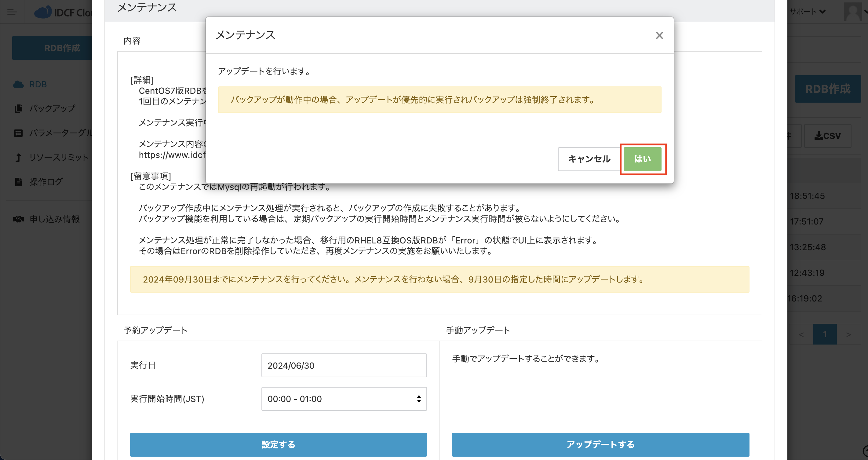Schedule the update with 設定する

point(278,444)
